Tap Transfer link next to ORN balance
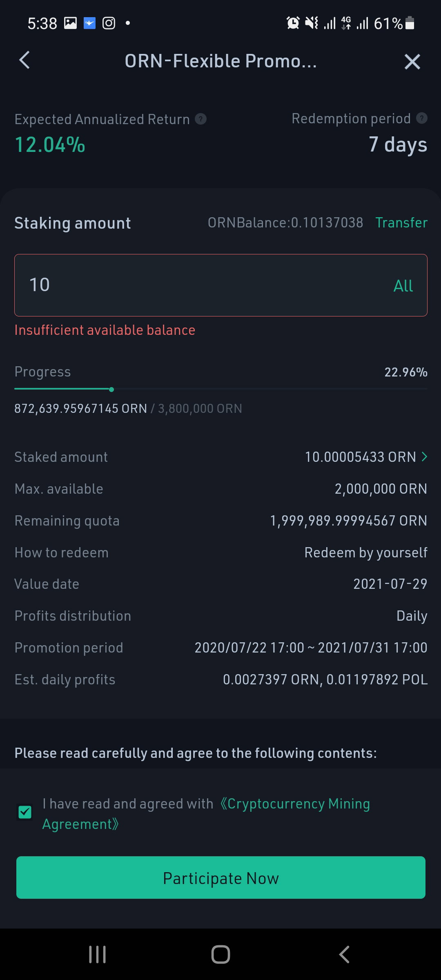The width and height of the screenshot is (441, 980). tap(401, 223)
